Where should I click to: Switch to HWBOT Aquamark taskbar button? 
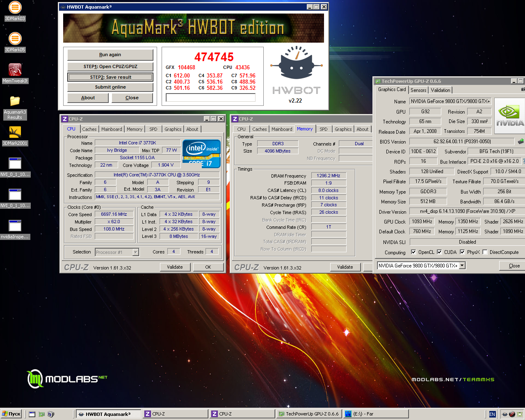click(x=109, y=414)
